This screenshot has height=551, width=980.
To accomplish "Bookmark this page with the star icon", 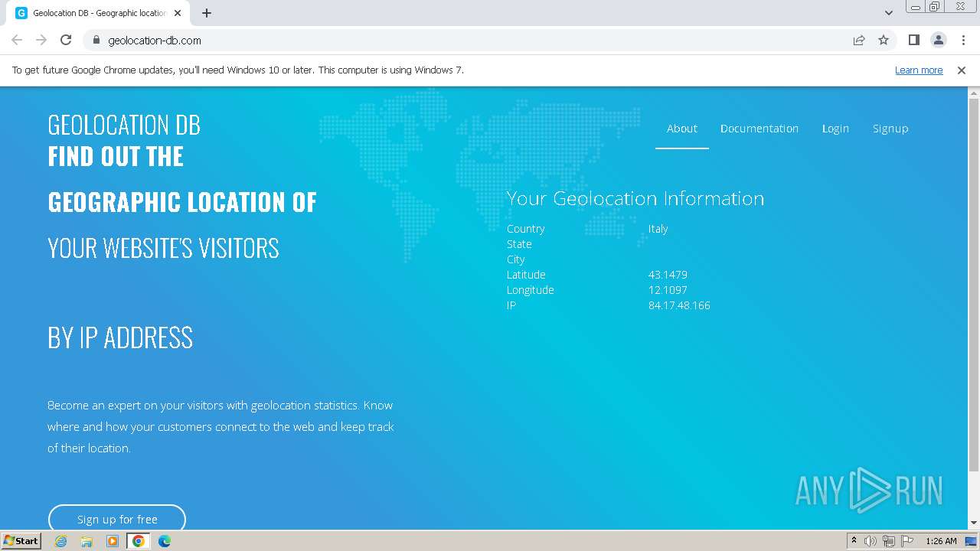I will [884, 40].
